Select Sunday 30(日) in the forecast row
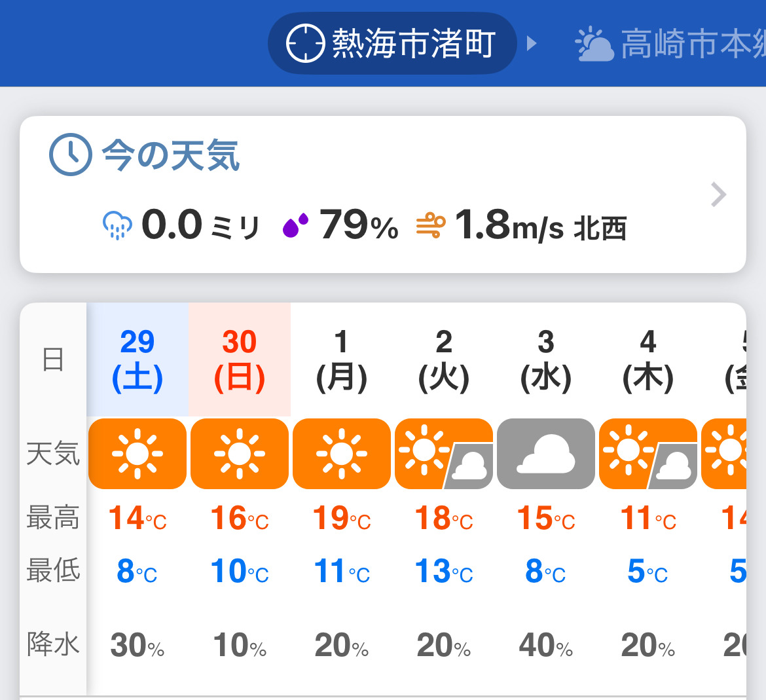 pyautogui.click(x=239, y=359)
